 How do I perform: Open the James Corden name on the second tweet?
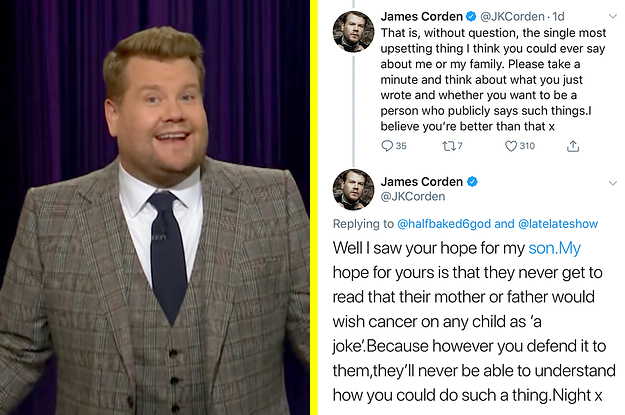[x=421, y=182]
